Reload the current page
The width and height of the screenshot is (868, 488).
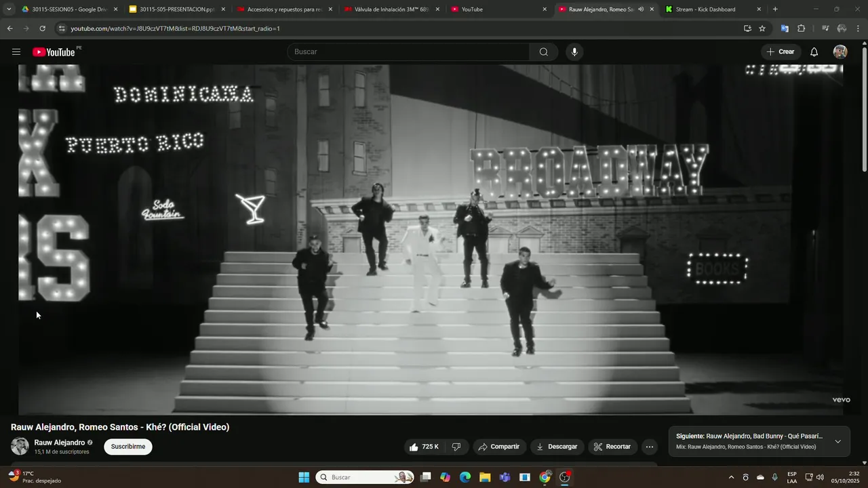pyautogui.click(x=42, y=28)
